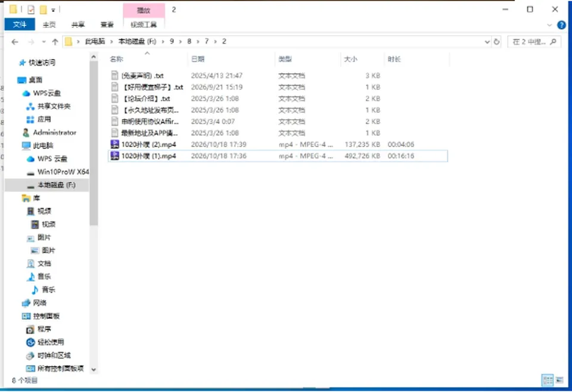Viewport: 572px width, 392px height.
Task: Open the 视频工具 ribbon tab
Action: pos(144,24)
